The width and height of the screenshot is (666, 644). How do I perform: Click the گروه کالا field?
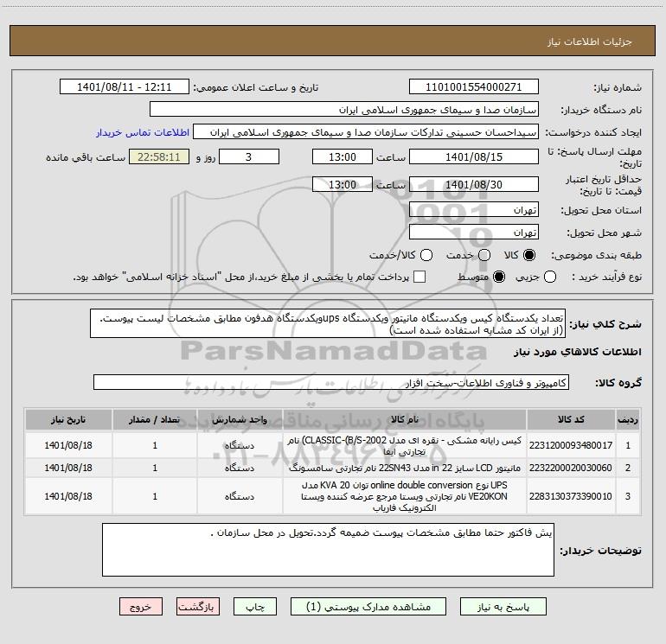point(331,382)
